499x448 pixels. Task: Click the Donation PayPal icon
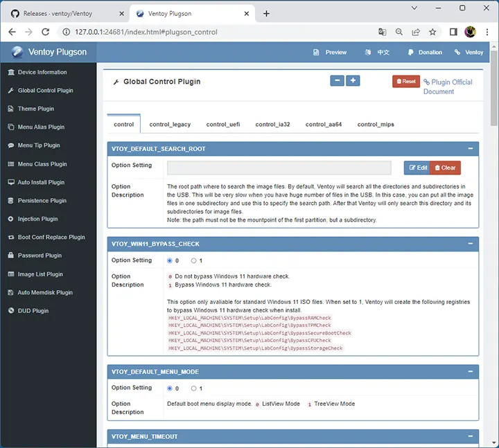410,53
